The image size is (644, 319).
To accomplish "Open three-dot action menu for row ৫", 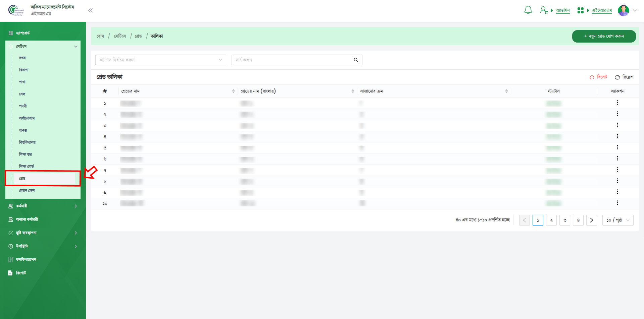I will 617,147.
